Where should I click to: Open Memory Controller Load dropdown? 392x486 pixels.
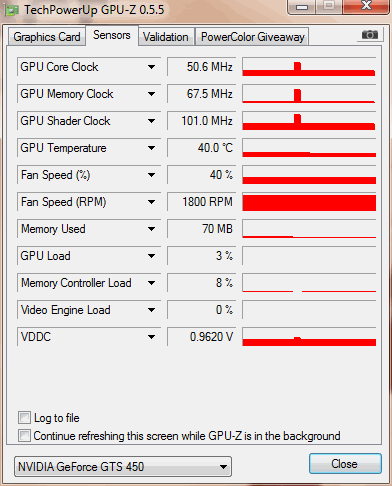click(x=151, y=283)
